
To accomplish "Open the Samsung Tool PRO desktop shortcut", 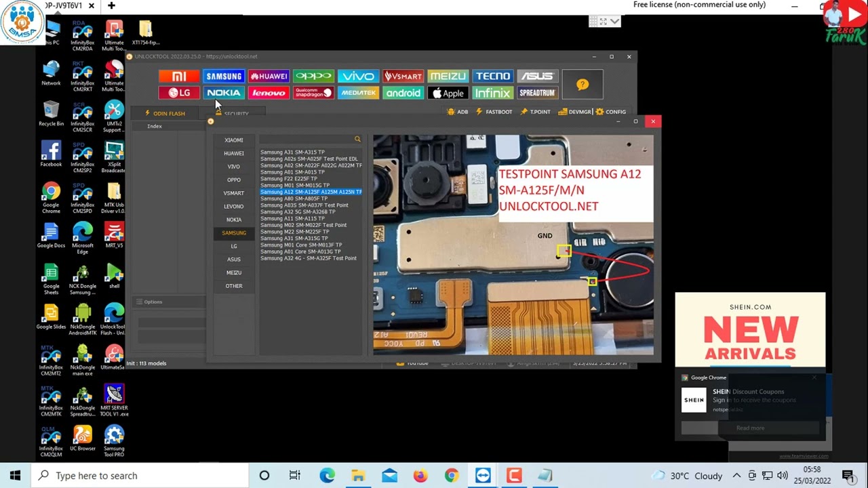I will (x=114, y=441).
